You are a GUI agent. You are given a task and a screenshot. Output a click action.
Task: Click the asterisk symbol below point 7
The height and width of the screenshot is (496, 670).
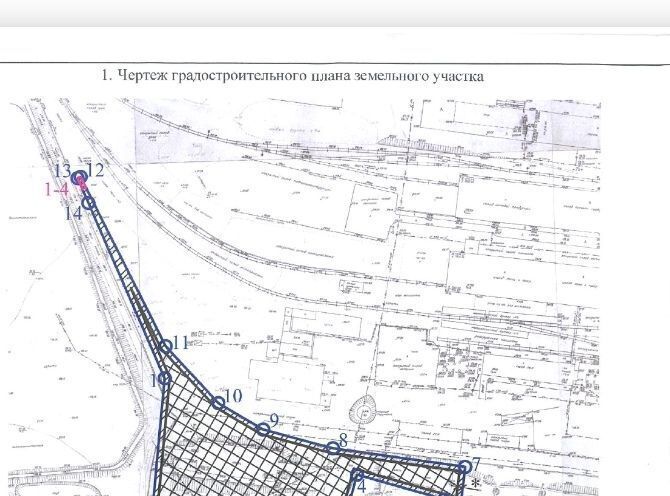click(475, 485)
